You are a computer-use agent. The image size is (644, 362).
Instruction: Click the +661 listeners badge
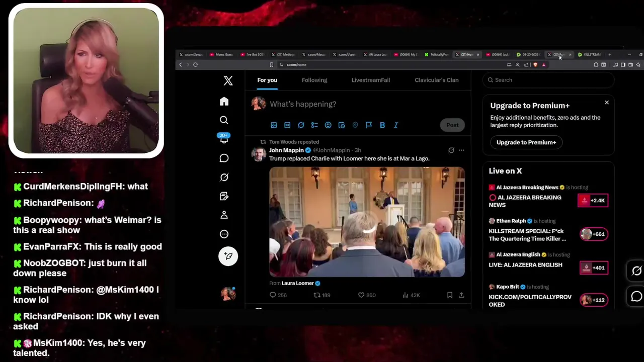coord(593,234)
